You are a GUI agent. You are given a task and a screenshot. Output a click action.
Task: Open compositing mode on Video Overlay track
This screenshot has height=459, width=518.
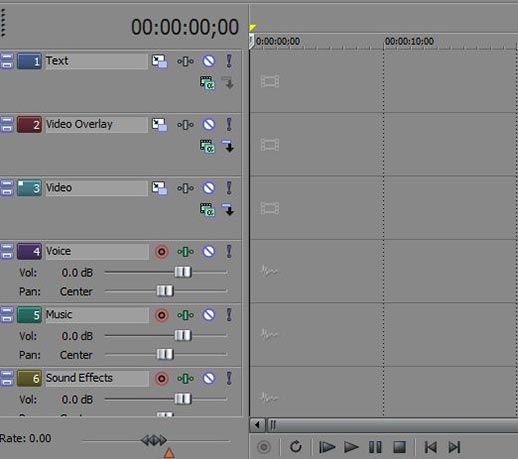207,147
